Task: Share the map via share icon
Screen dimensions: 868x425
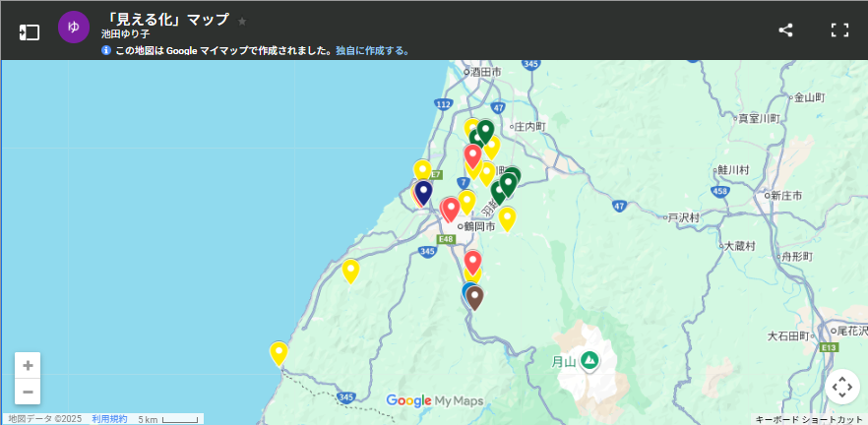Action: 785,30
